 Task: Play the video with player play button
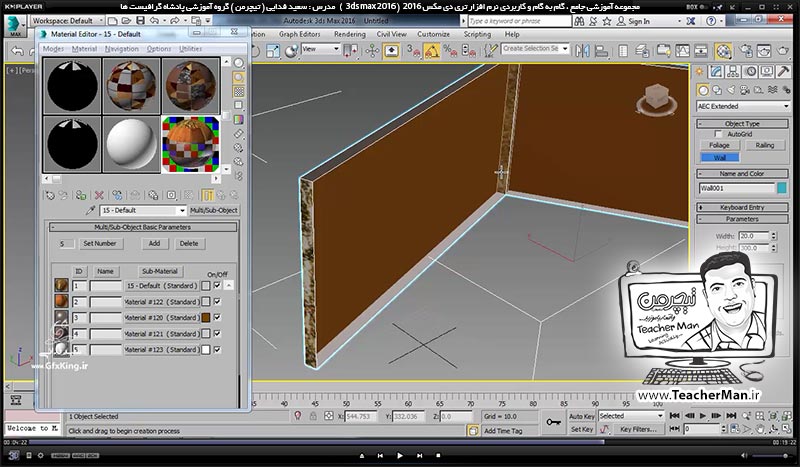coord(399,455)
